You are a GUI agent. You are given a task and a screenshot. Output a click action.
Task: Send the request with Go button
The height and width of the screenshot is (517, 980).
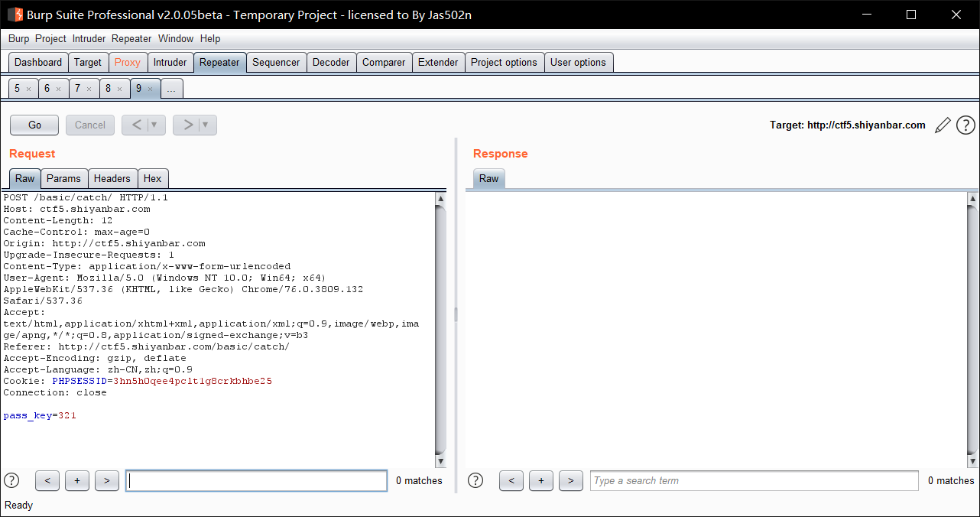[x=34, y=125]
